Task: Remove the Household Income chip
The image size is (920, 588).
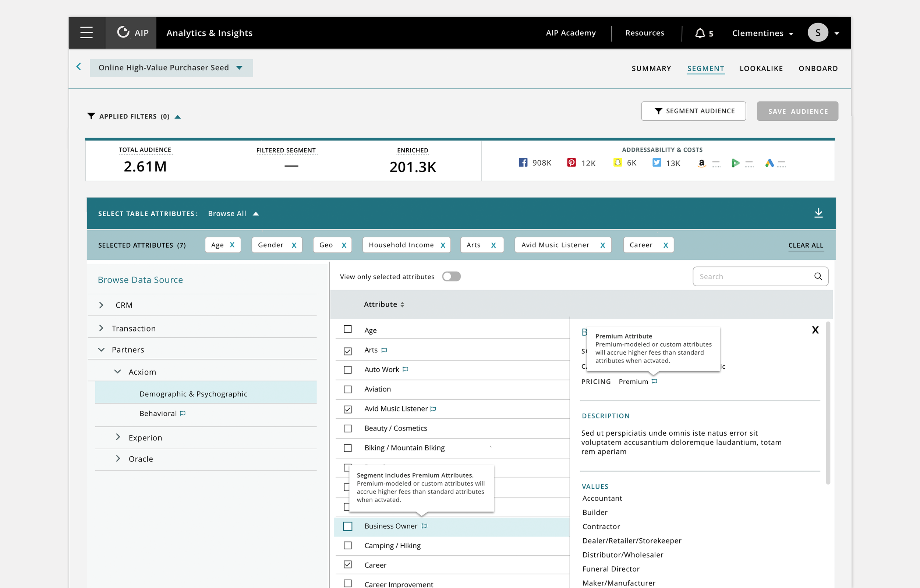Action: [x=443, y=245]
